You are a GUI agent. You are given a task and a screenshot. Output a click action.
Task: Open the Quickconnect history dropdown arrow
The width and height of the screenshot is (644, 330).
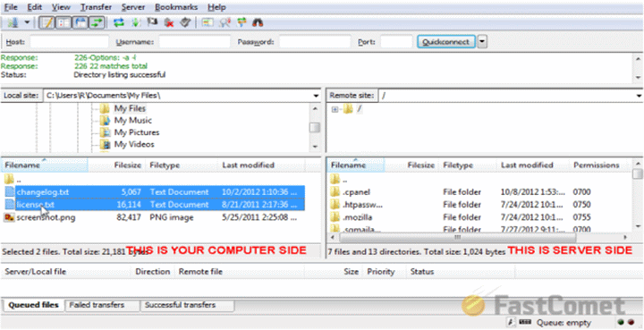tap(483, 41)
